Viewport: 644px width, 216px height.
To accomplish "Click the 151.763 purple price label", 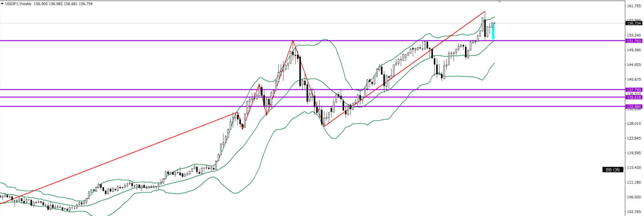I will point(634,41).
